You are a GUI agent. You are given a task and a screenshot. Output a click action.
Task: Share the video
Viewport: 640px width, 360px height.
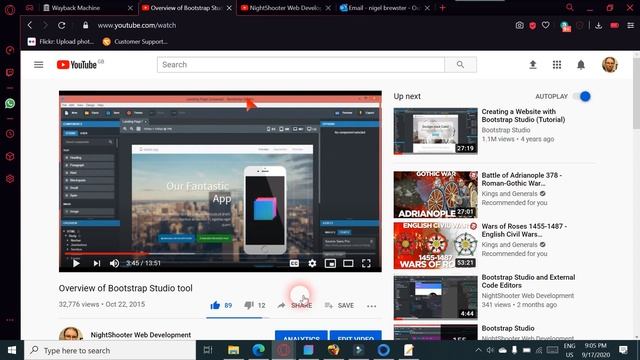pos(295,305)
